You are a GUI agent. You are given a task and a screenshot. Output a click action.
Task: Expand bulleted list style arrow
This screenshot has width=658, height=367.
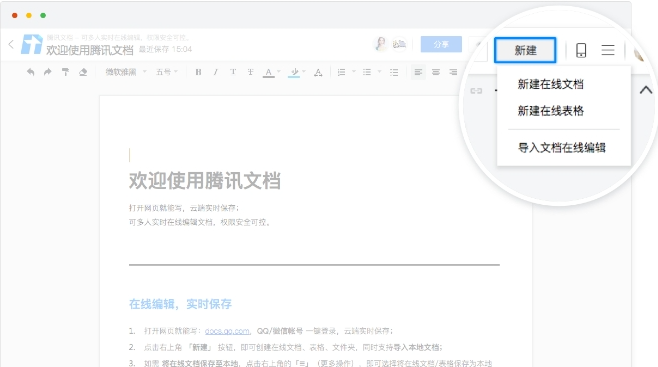coord(379,72)
